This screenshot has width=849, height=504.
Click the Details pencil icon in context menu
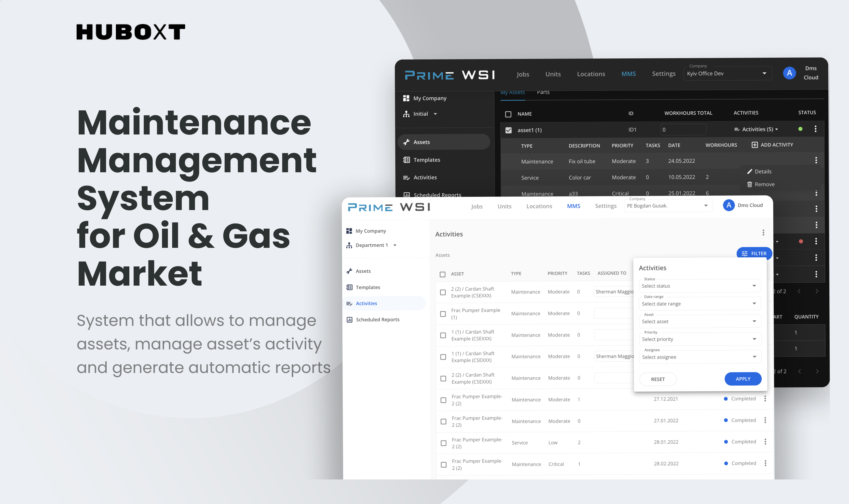750,172
